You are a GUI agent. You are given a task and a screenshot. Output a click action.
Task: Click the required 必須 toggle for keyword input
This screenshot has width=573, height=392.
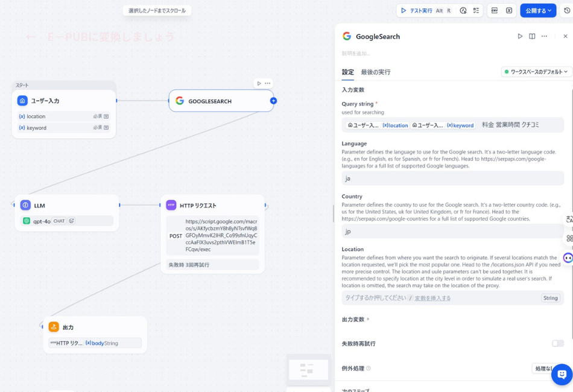(x=98, y=128)
